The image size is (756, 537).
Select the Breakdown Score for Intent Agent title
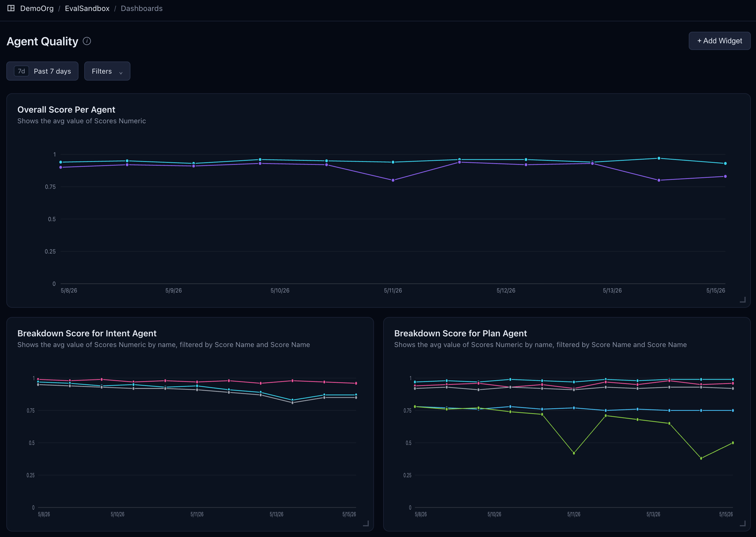point(87,333)
